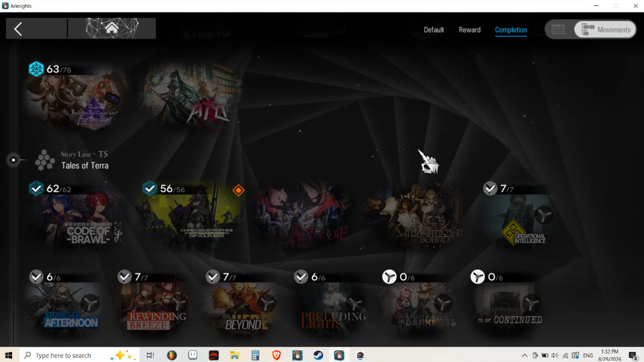This screenshot has height=362, width=644.
Task: Open Brave browser from the taskbar
Action: click(x=276, y=355)
